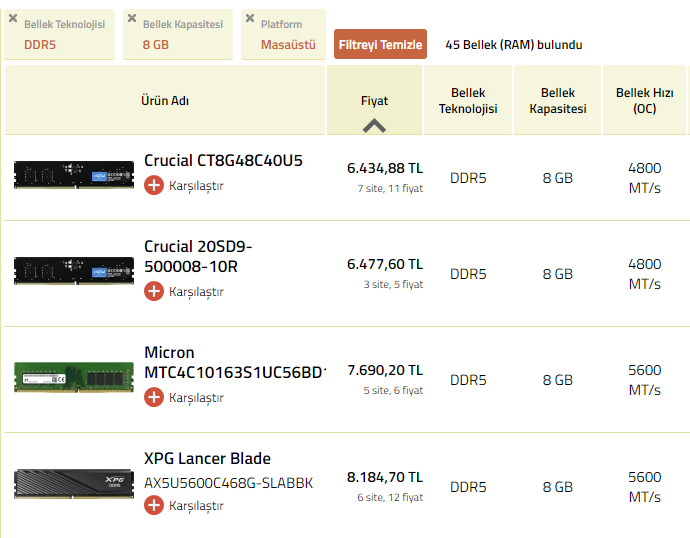
Task: Sort by Bellek Hızı (OC) column header
Action: click(645, 100)
